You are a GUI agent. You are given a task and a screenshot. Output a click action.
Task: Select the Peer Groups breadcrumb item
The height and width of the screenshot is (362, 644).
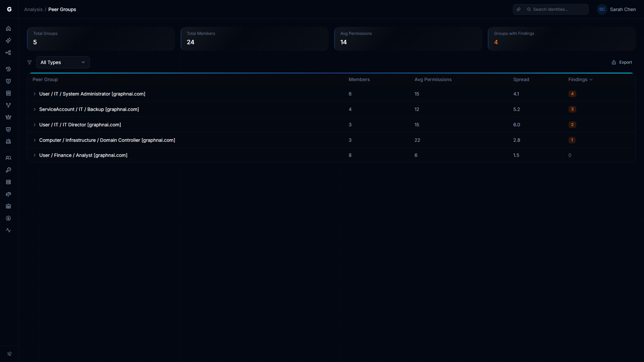pyautogui.click(x=62, y=9)
